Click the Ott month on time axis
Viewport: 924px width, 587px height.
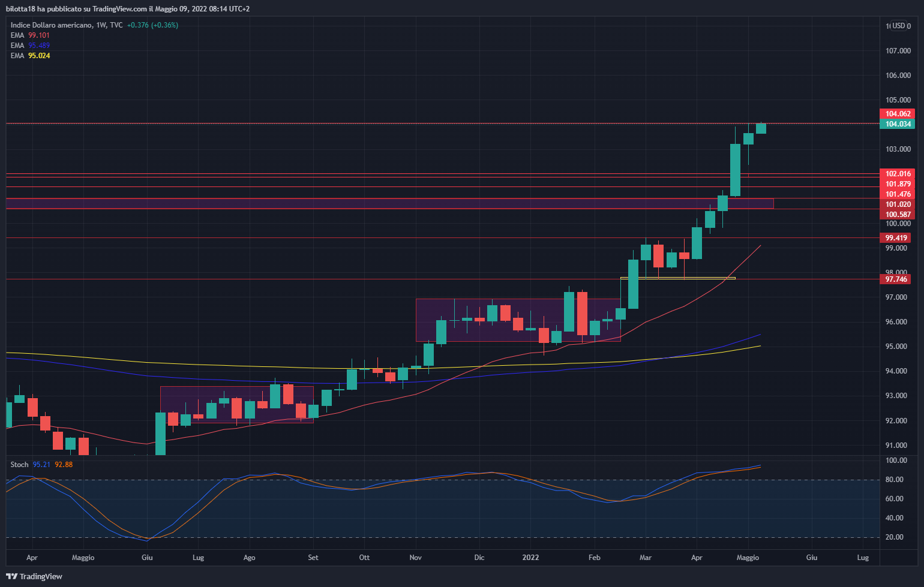pyautogui.click(x=364, y=558)
